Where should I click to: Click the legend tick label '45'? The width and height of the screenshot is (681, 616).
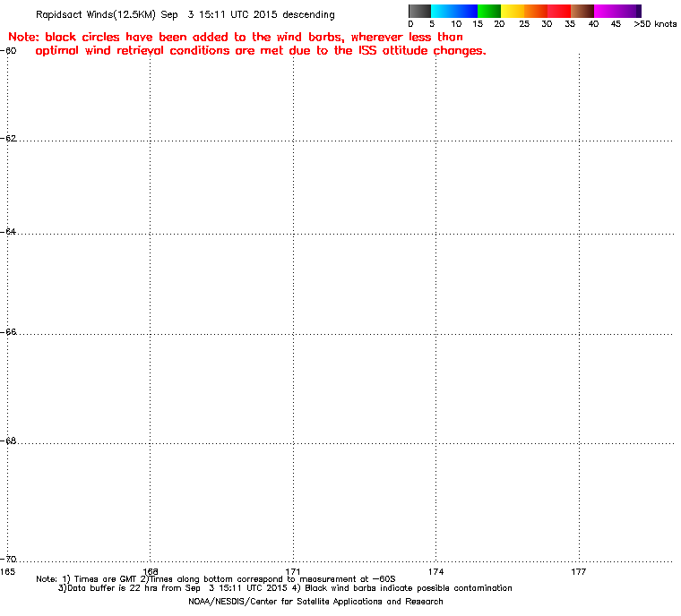pos(616,24)
